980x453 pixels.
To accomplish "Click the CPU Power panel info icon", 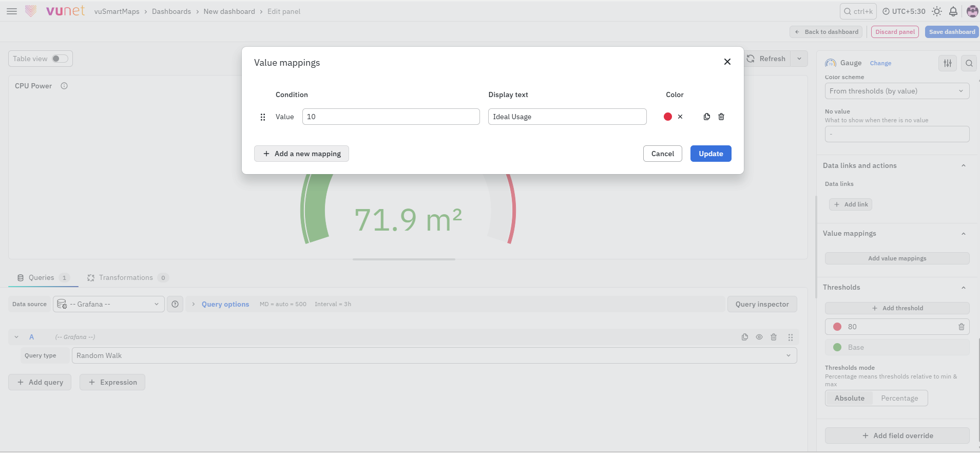I will click(x=64, y=86).
